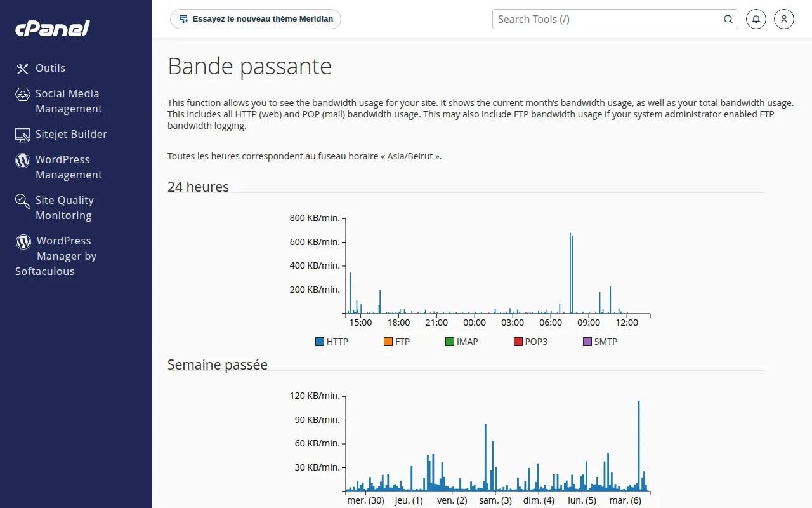
Task: Click the FTP orange legend swatch
Action: pos(388,342)
